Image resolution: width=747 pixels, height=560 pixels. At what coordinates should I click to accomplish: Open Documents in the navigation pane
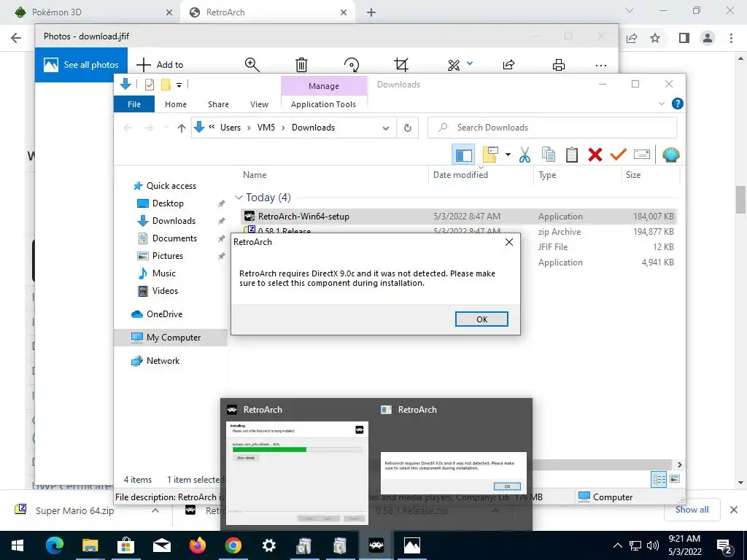pos(174,238)
